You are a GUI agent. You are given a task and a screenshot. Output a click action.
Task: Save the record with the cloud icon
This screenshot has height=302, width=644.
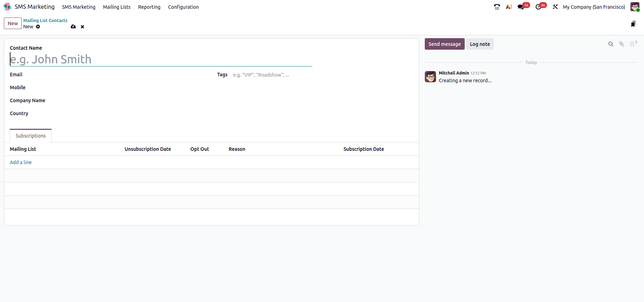pyautogui.click(x=73, y=27)
